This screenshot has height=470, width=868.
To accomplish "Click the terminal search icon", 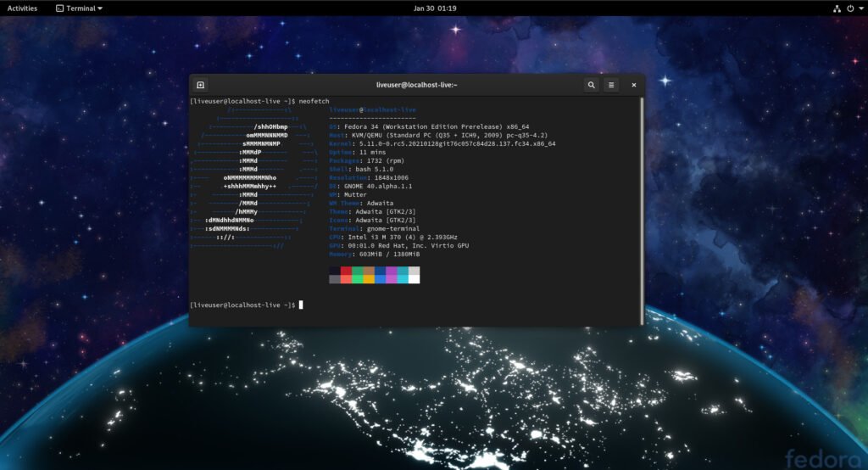I will pos(591,85).
